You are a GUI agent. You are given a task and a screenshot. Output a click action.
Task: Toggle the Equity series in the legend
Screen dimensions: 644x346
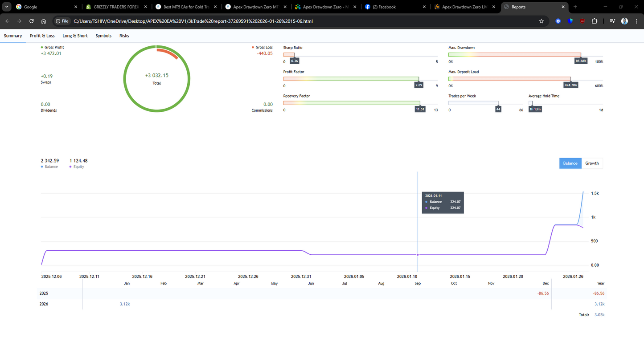click(78, 167)
